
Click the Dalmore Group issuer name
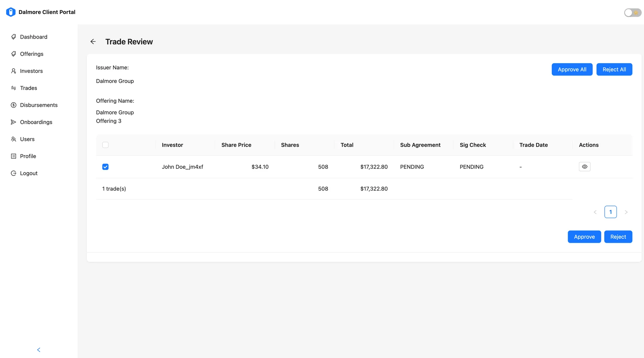[x=115, y=81]
